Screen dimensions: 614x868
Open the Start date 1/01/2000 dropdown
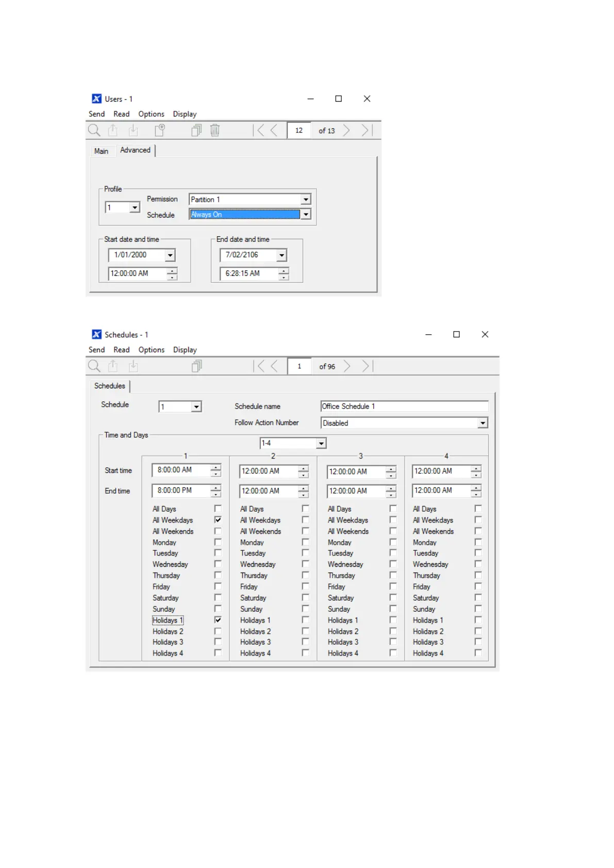(x=170, y=255)
